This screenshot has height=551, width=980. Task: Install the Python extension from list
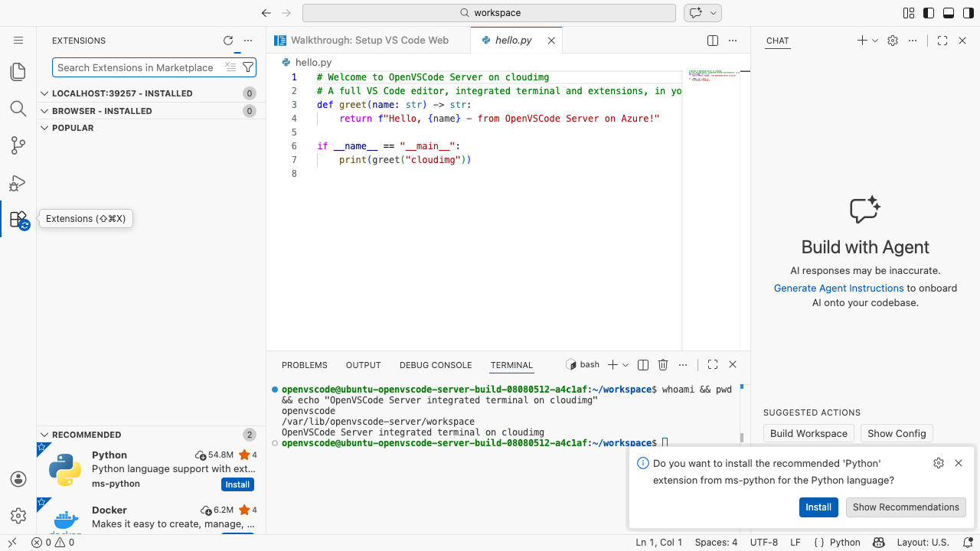[x=237, y=484]
